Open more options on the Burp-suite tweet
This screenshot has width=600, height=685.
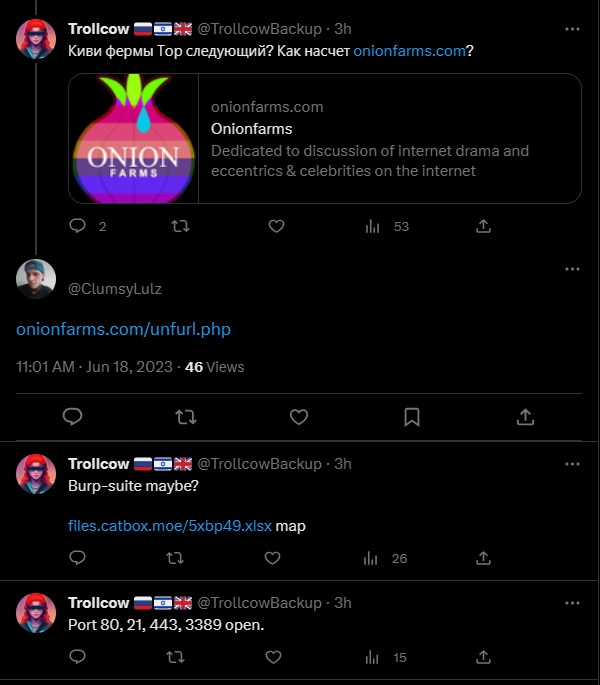572,464
